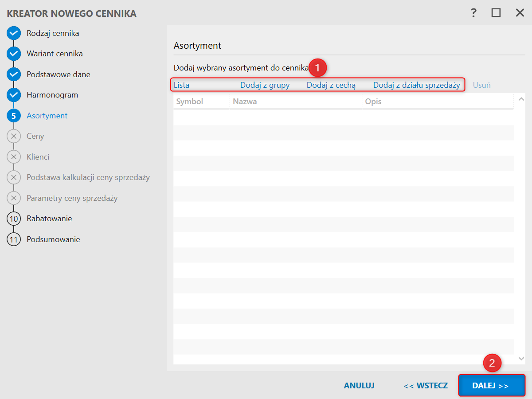Select the Asortyment step label
The height and width of the screenshot is (399, 532).
point(47,116)
